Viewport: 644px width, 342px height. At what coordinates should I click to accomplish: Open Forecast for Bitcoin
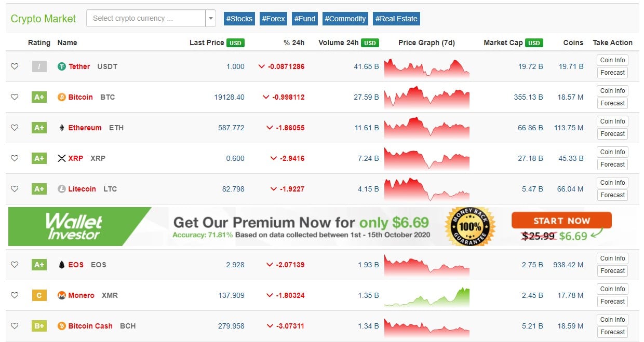(x=612, y=103)
